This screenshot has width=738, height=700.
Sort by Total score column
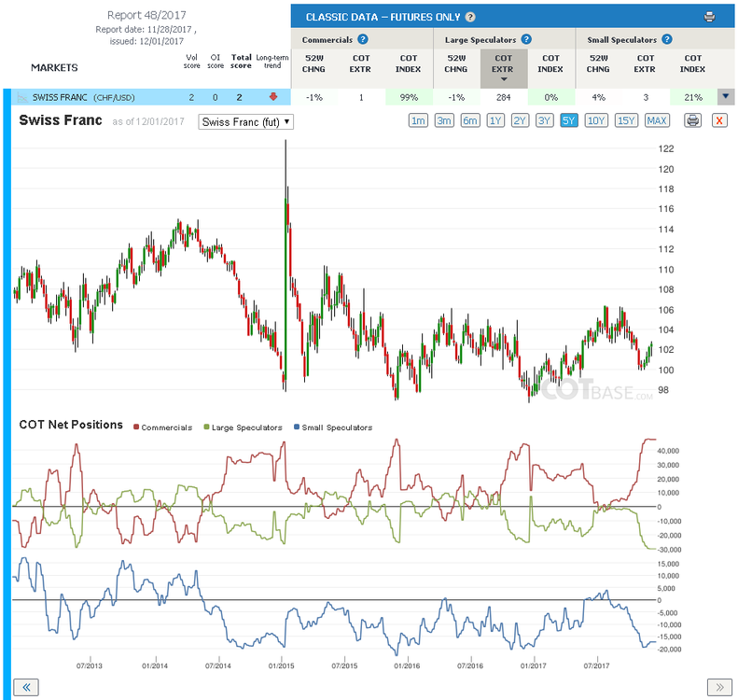point(241,62)
